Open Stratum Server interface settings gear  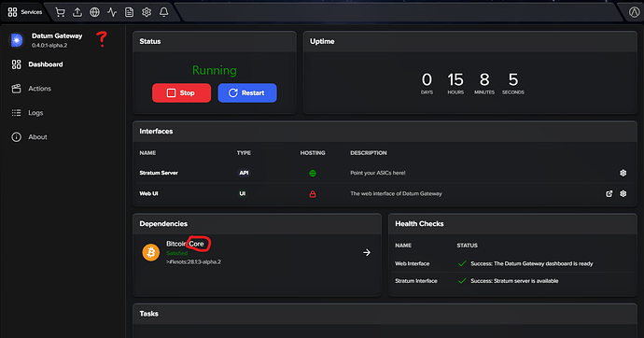click(623, 173)
